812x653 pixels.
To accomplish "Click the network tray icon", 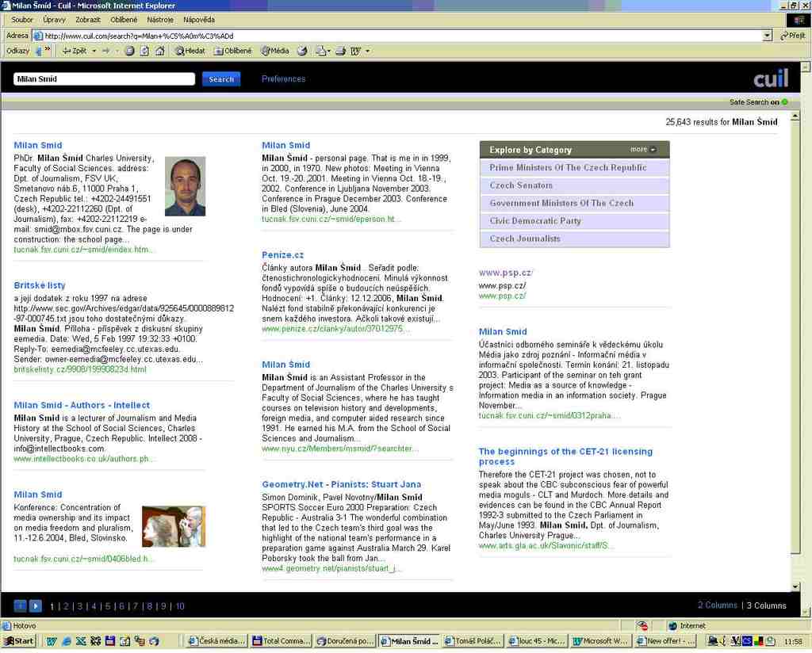I will point(713,641).
